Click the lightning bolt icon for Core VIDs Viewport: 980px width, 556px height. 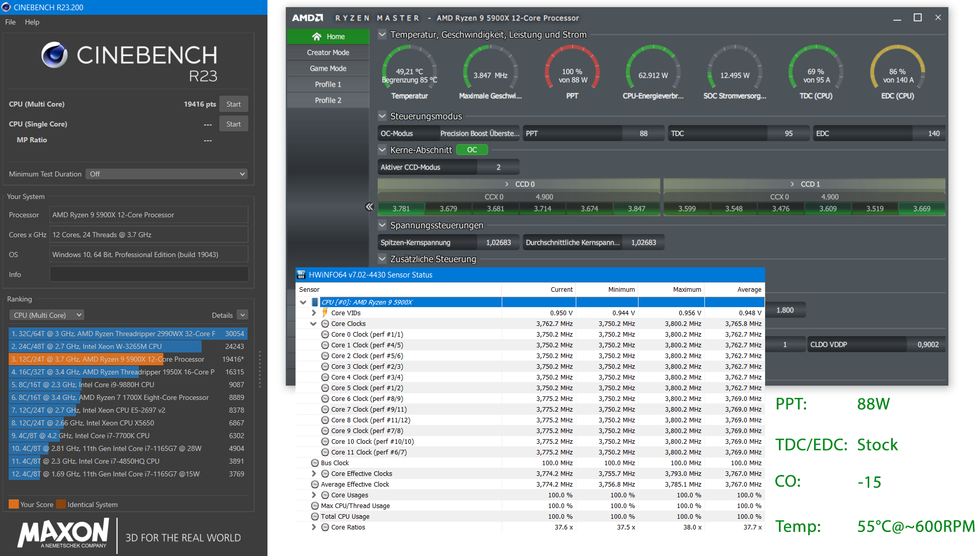tap(325, 313)
